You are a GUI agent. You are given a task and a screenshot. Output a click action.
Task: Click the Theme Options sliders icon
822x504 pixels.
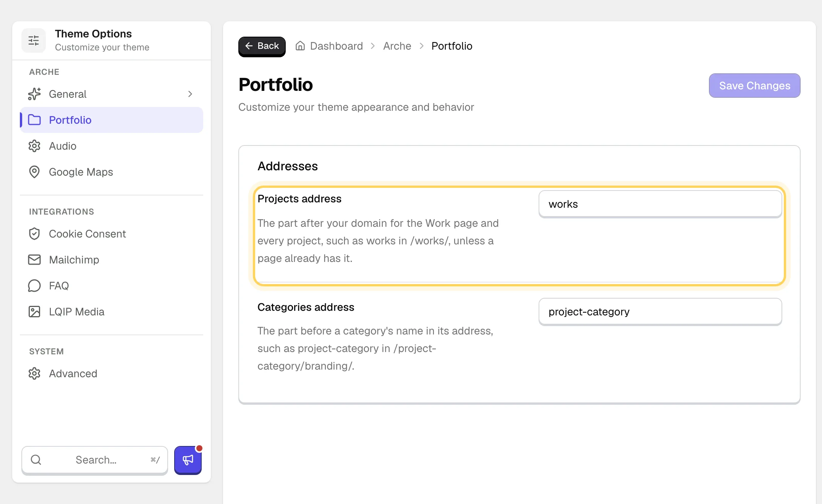tap(34, 40)
